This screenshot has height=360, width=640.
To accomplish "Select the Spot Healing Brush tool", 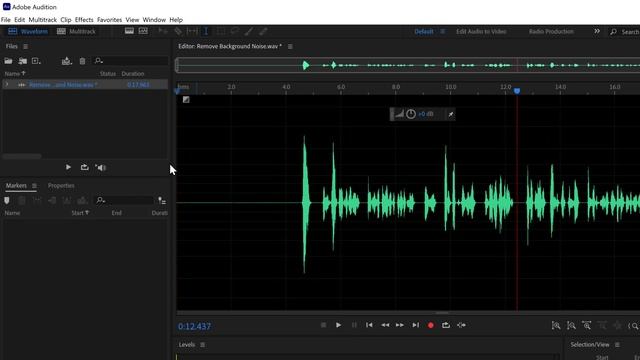I will coord(263,31).
